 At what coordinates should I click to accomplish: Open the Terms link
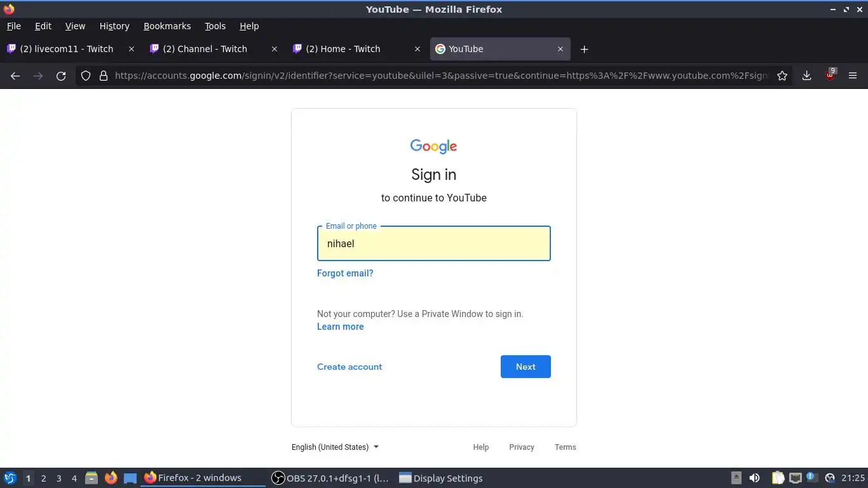pos(566,447)
